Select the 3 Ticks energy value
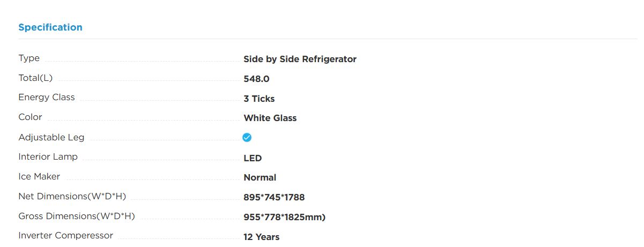Screen dimensions: 644x247 [x=259, y=99]
